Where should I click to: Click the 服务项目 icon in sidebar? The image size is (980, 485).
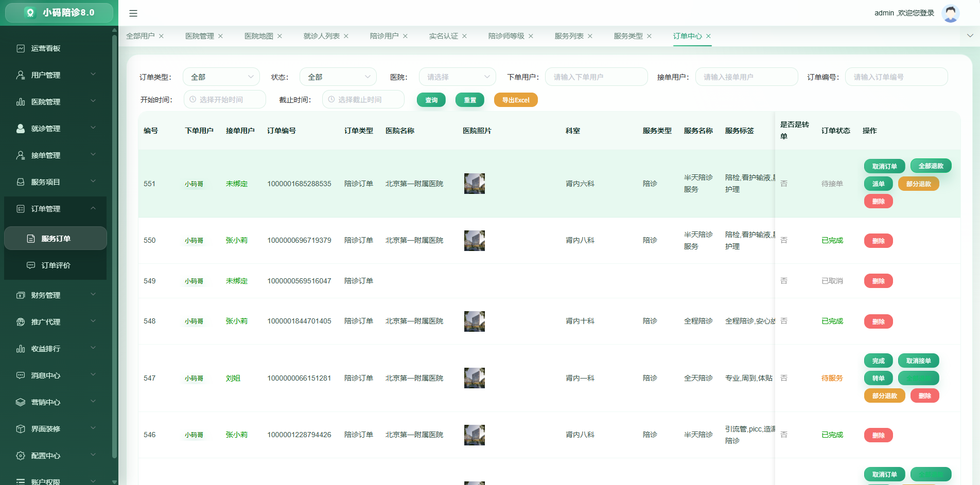click(x=21, y=182)
